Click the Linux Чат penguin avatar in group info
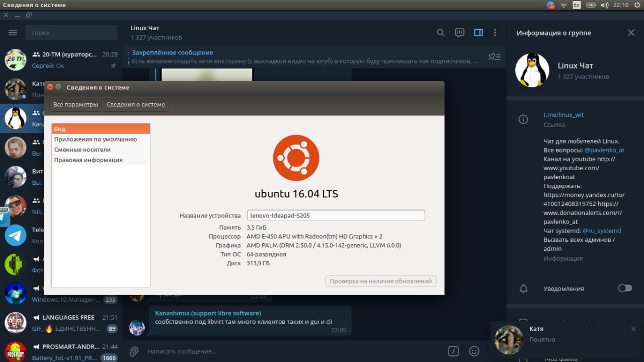The height and width of the screenshot is (362, 644). pos(532,70)
